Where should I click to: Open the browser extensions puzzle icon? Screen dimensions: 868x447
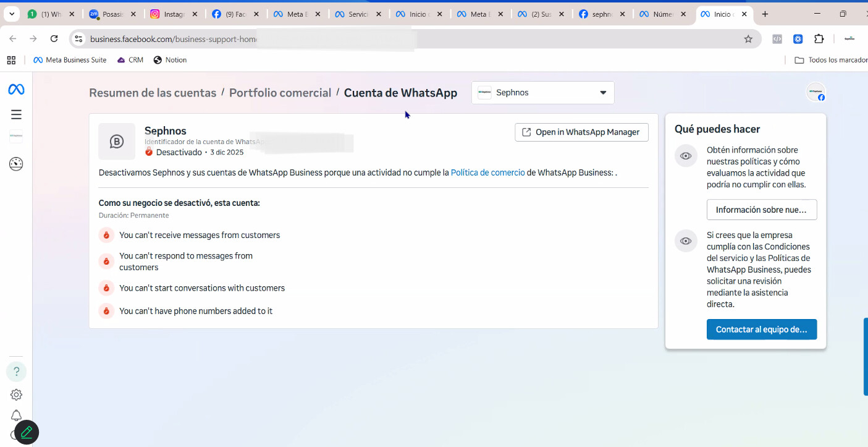[x=819, y=39]
